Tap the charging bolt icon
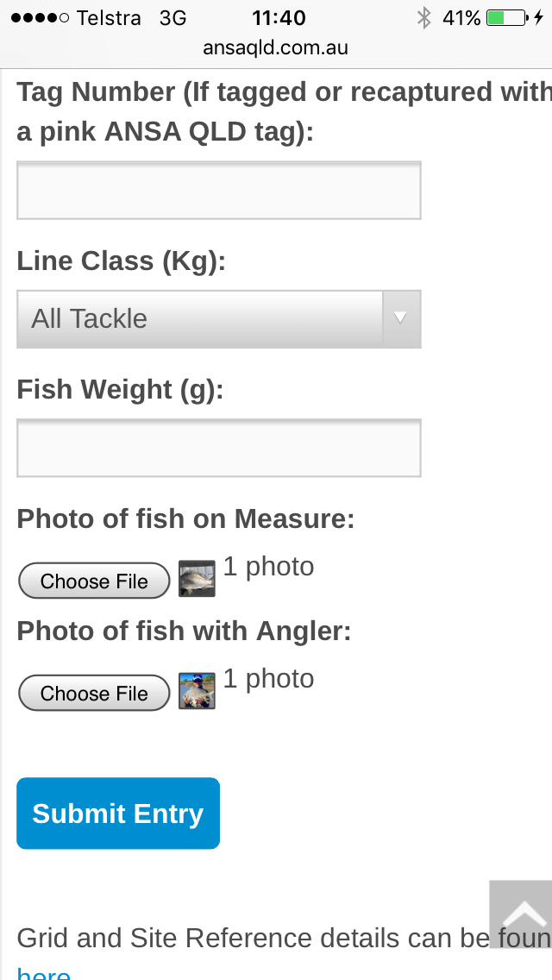The height and width of the screenshot is (980, 552). (538, 17)
